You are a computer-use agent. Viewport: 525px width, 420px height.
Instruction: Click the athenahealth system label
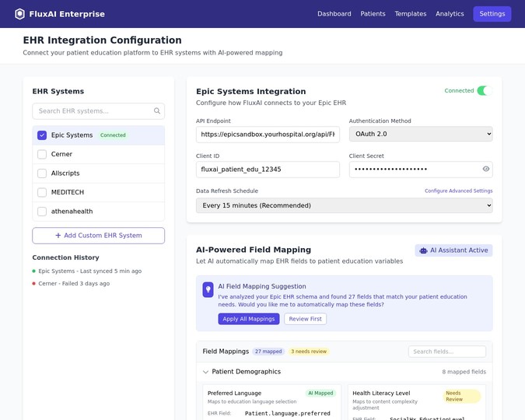[72, 212]
